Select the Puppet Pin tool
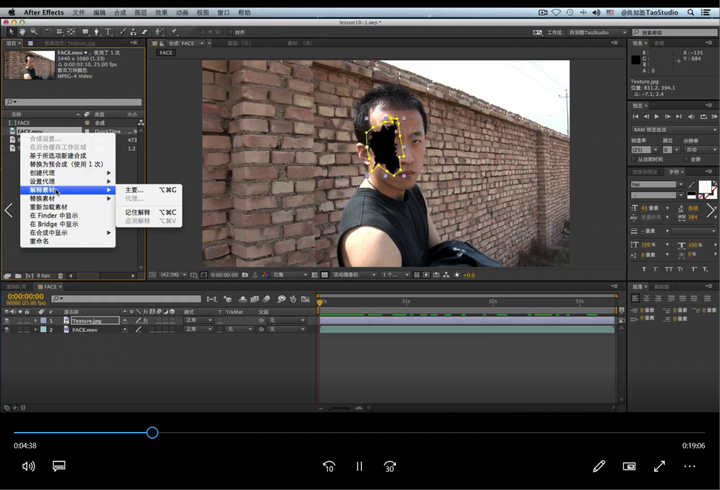The width and height of the screenshot is (720, 490). [174, 32]
